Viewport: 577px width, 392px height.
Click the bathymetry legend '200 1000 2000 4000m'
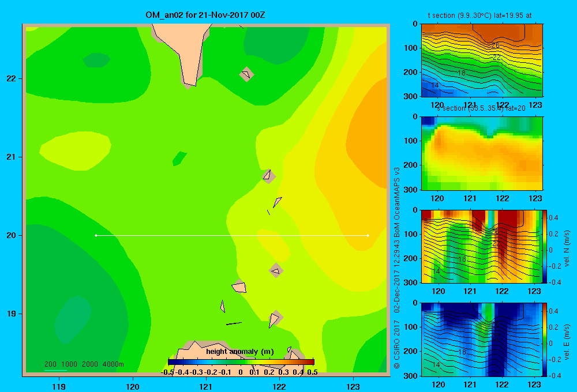pyautogui.click(x=84, y=364)
